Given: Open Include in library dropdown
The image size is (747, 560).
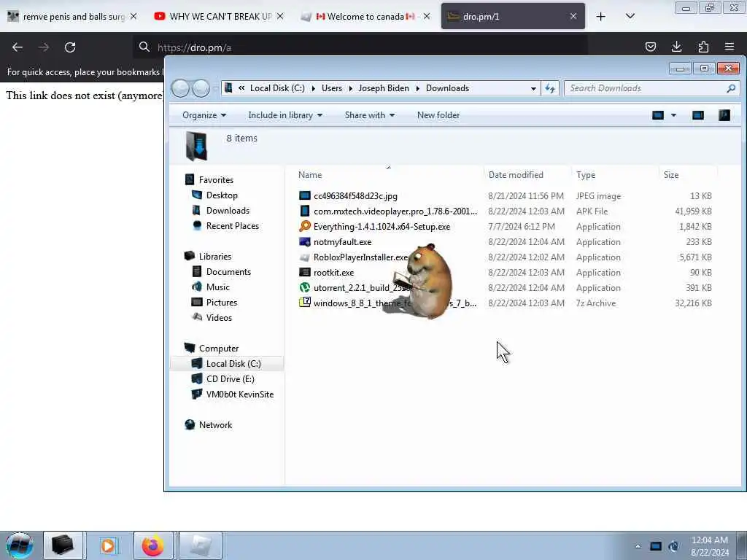Looking at the screenshot, I should coord(285,115).
